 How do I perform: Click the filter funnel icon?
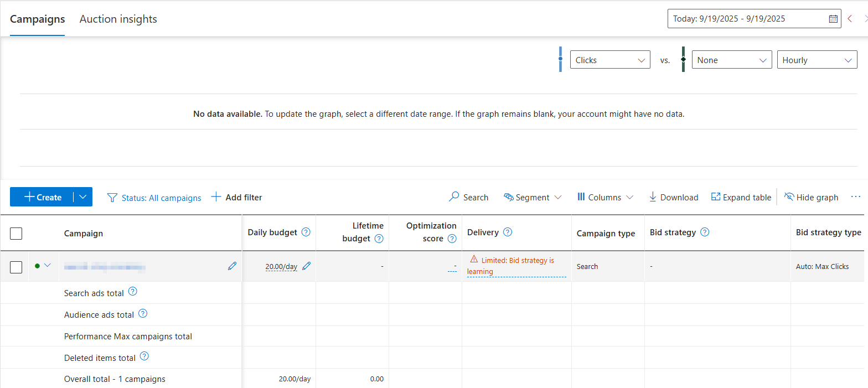tap(112, 197)
